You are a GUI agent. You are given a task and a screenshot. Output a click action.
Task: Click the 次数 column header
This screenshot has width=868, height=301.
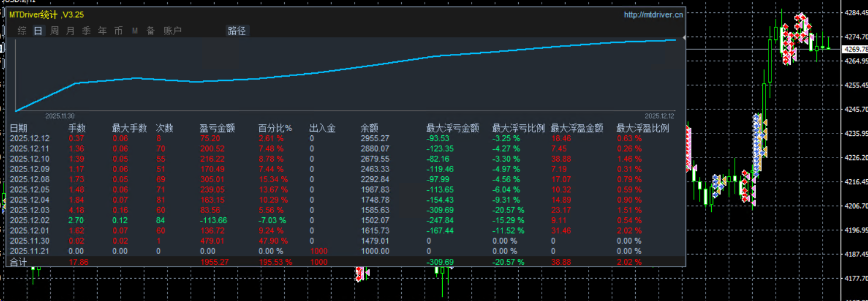tap(165, 128)
